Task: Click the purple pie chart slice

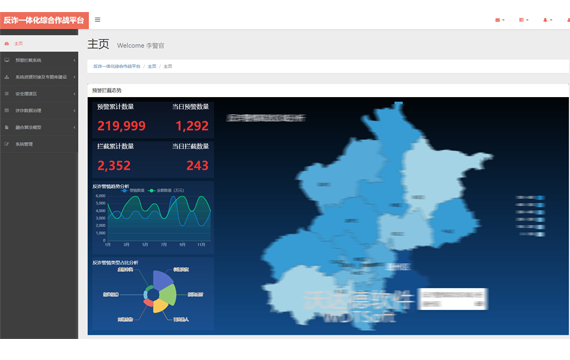Action: [x=161, y=279]
